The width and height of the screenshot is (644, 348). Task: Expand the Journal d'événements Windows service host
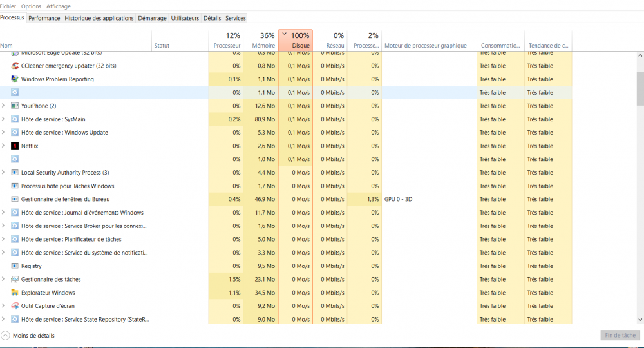click(3, 213)
